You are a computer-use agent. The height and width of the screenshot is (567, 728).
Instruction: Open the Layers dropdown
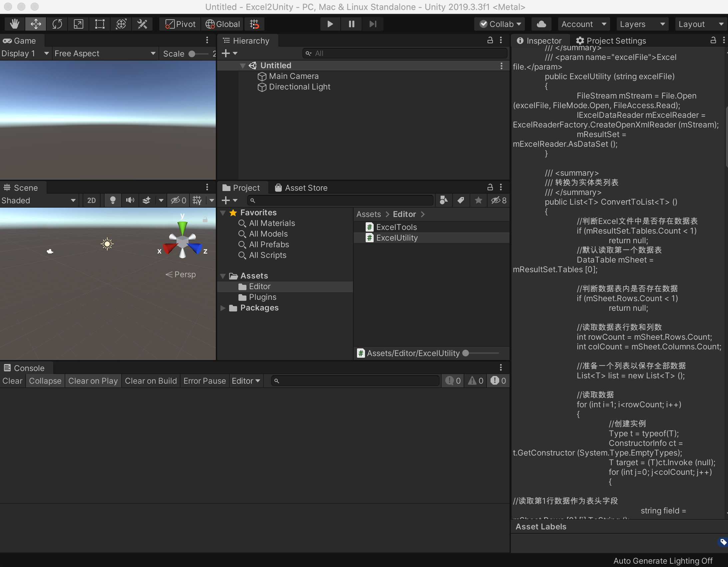pos(642,24)
